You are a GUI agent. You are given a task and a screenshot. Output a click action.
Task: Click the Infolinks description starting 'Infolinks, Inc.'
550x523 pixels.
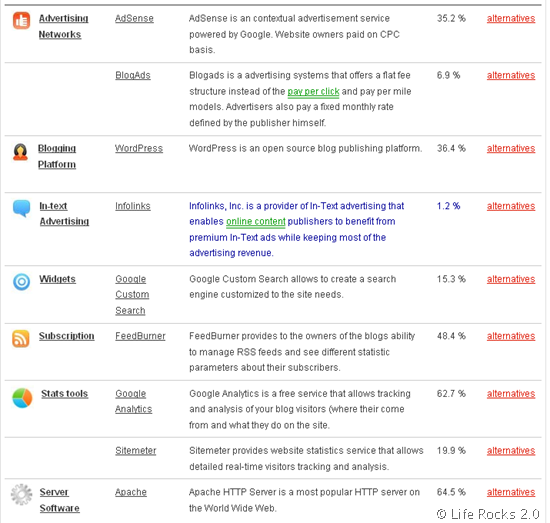297,229
